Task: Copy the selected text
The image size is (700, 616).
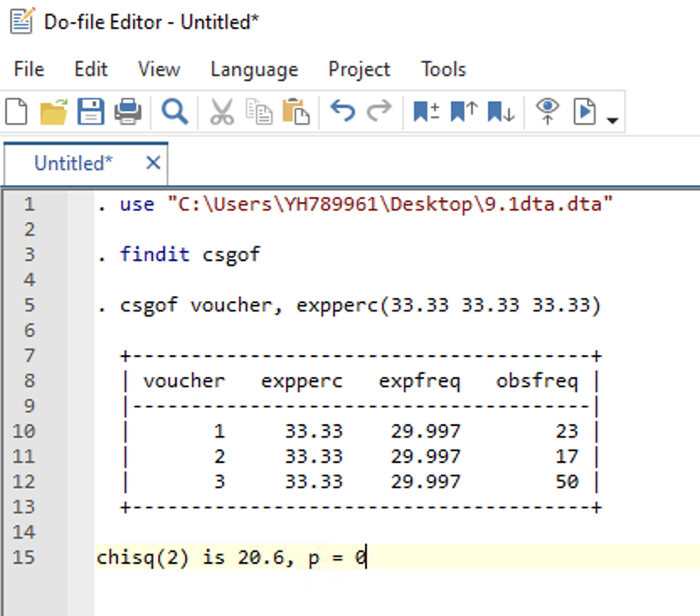Action: tap(262, 110)
